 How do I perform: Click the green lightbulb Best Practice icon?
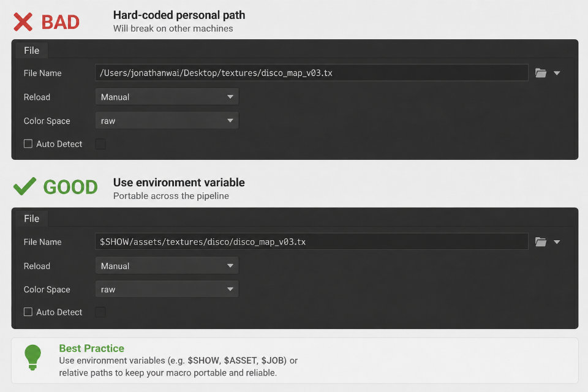[32, 357]
